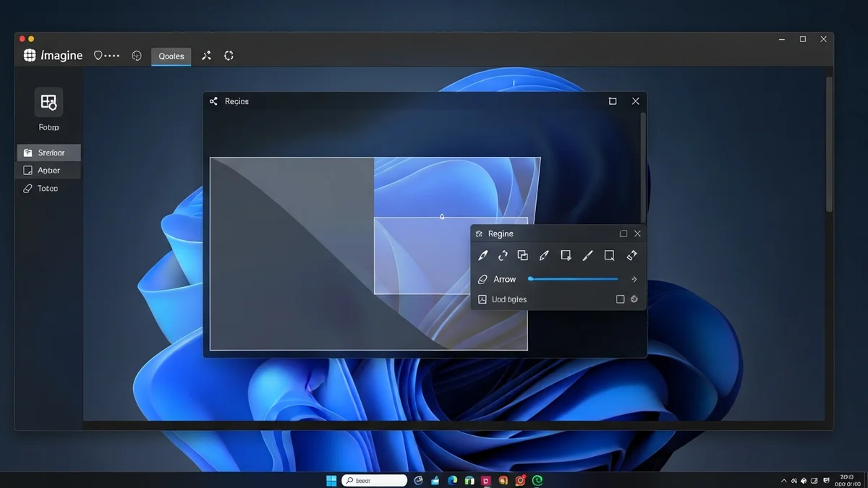Image resolution: width=868 pixels, height=488 pixels.
Task: Maximize the Regins window
Action: pyautogui.click(x=613, y=101)
